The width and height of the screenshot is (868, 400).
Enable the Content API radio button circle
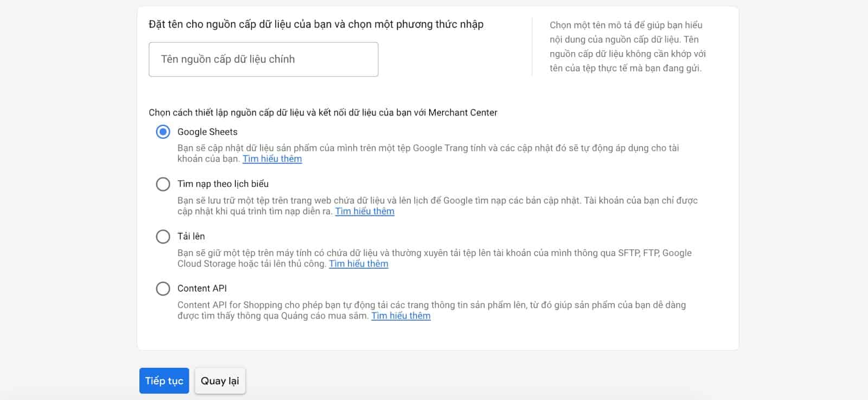coord(163,289)
